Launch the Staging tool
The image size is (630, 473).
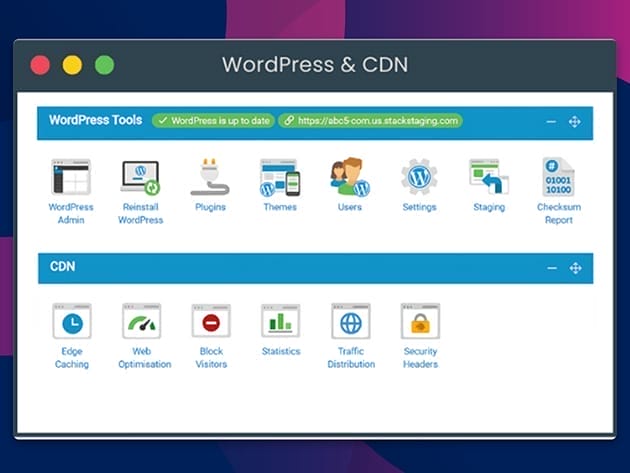(489, 178)
